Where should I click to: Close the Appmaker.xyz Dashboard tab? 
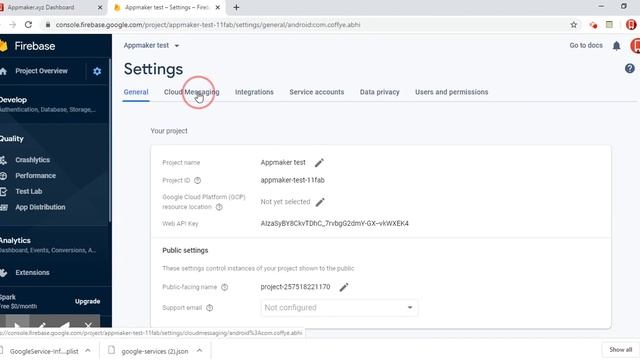100,7
